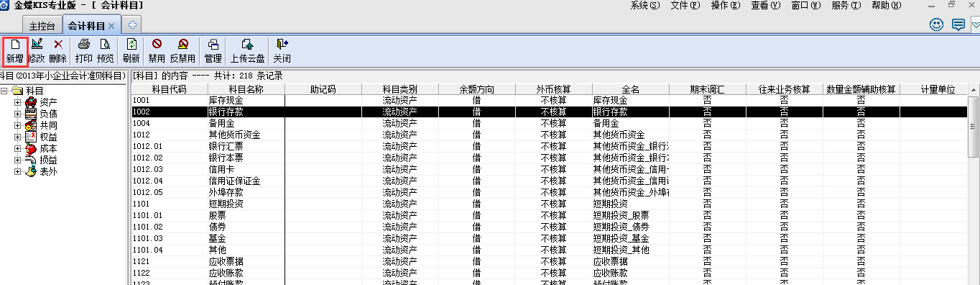
Task: Click the 反禁用 (Re-enable) toolbar icon
Action: click(182, 50)
